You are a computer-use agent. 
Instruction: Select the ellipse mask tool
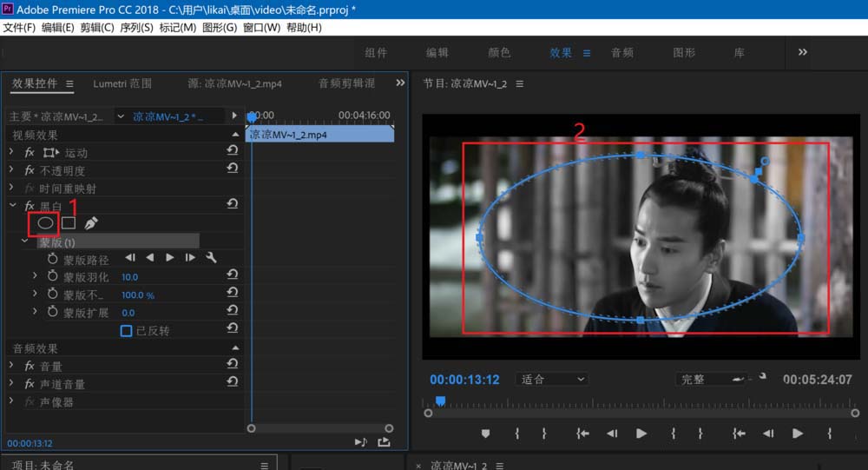point(45,222)
